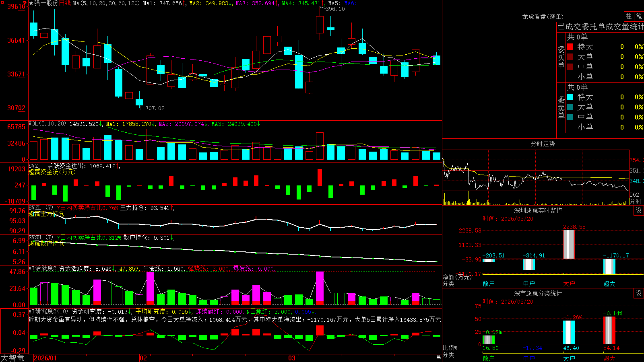This screenshot has width=644, height=362.
Task: Click the lock icon at chart bottom-right
Action: pyautogui.click(x=438, y=357)
